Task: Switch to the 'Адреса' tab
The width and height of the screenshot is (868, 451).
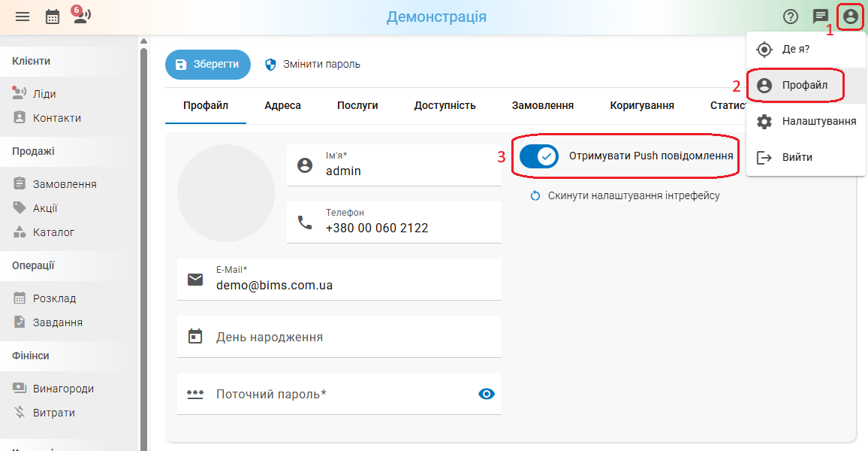Action: (282, 105)
